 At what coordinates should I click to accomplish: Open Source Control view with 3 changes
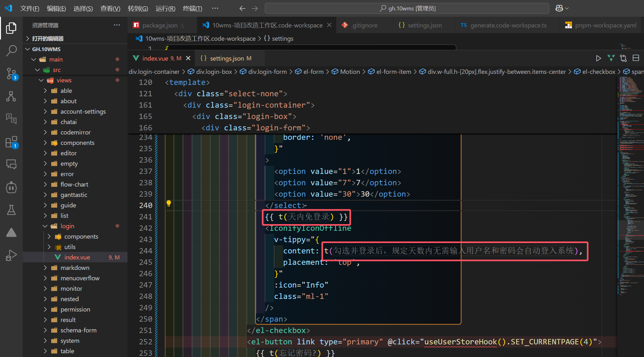click(11, 74)
